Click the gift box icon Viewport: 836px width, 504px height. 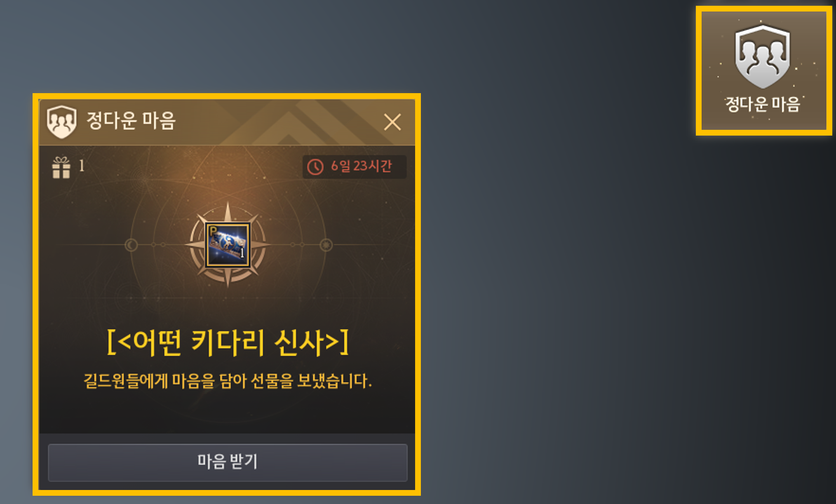(61, 167)
